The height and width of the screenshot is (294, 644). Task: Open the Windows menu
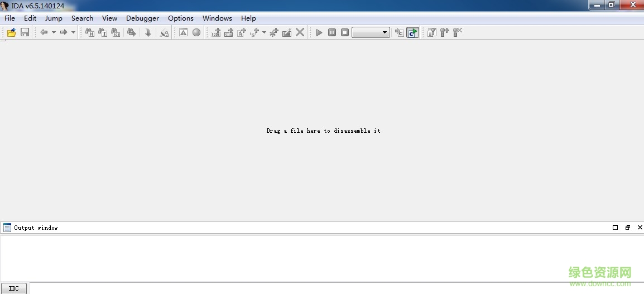[217, 18]
